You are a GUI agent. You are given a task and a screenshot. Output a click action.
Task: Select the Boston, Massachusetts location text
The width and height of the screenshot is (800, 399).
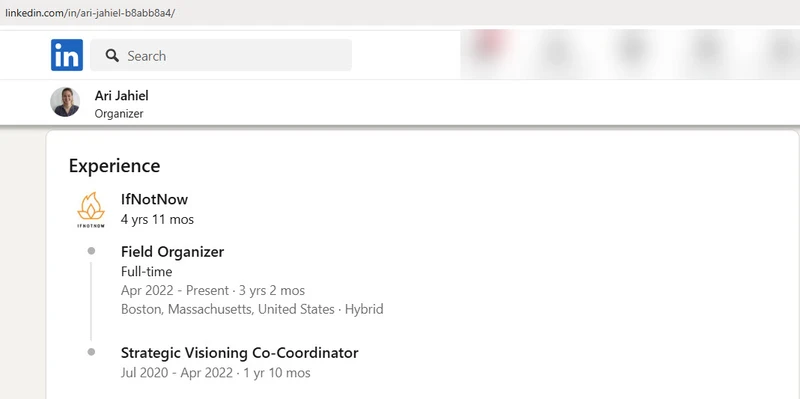(228, 309)
